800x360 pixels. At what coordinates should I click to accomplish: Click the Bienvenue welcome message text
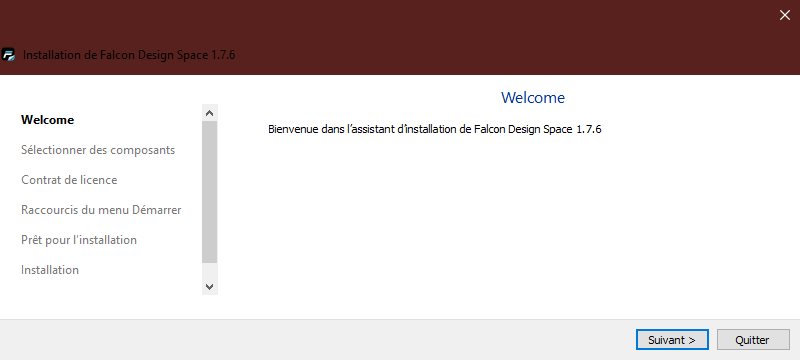pyautogui.click(x=435, y=129)
